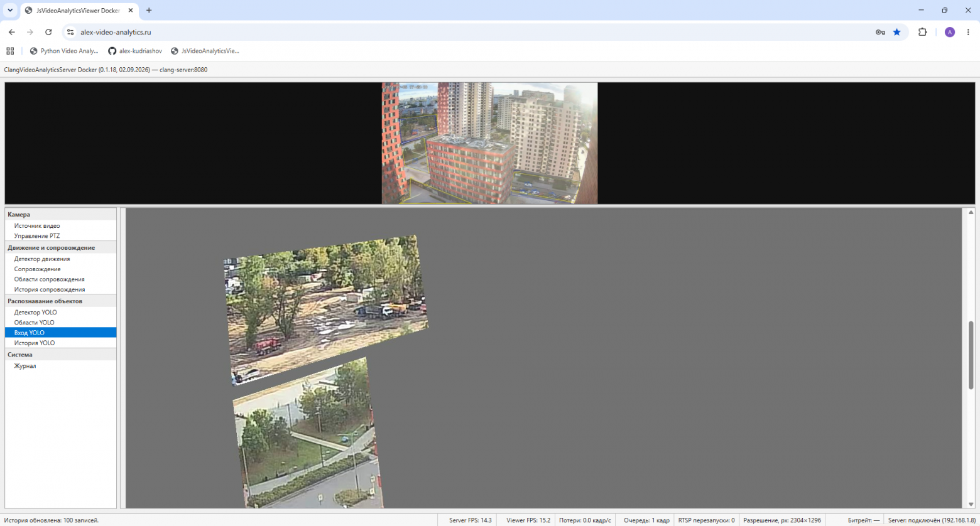The image size is (980, 526).
Task: Click the Viewer FPS: 15.2 status entry
Action: (x=528, y=520)
